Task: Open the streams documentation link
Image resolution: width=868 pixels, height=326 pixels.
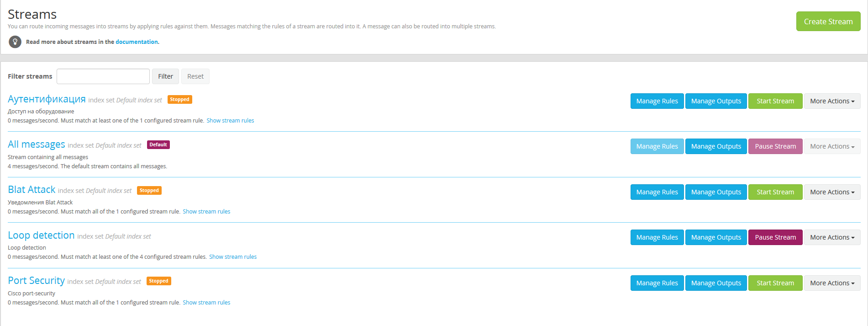Action: pyautogui.click(x=137, y=42)
